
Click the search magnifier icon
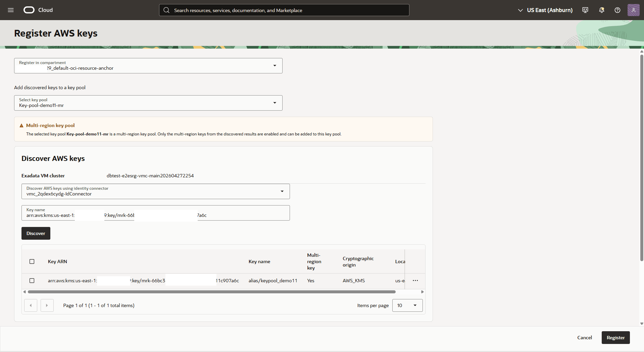click(166, 10)
